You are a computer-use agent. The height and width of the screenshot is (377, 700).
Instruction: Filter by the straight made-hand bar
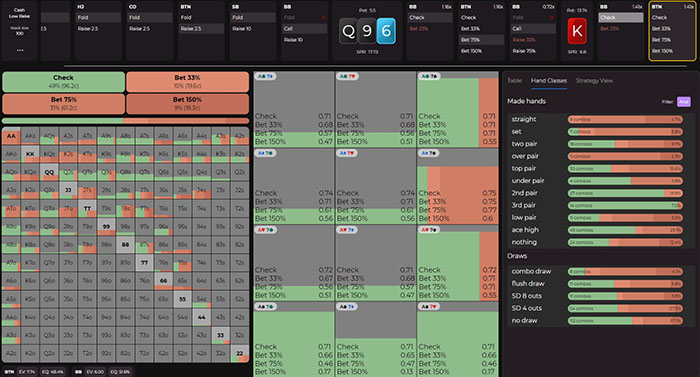point(625,119)
